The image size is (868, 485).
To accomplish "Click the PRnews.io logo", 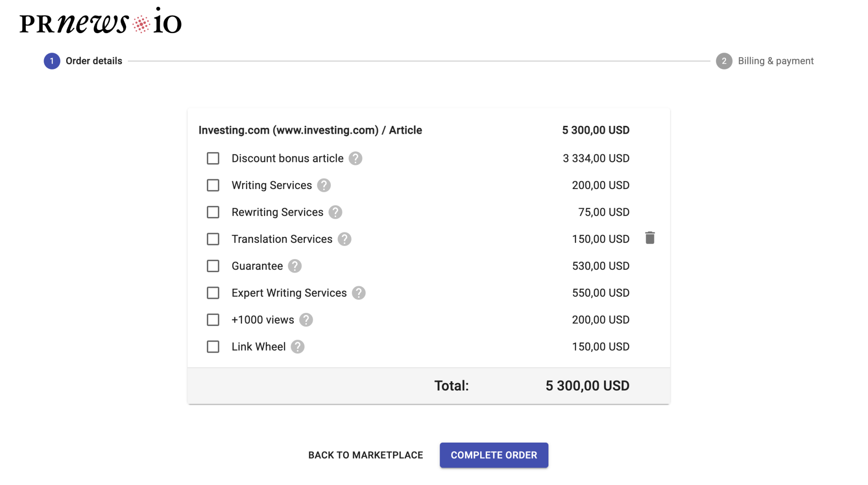I will click(x=100, y=22).
